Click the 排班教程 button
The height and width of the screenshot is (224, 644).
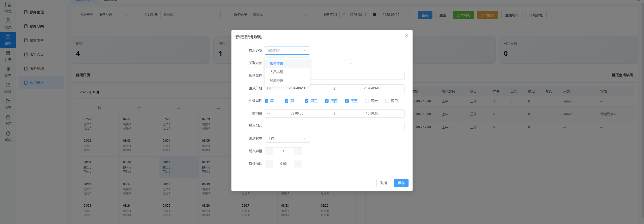coord(536,15)
